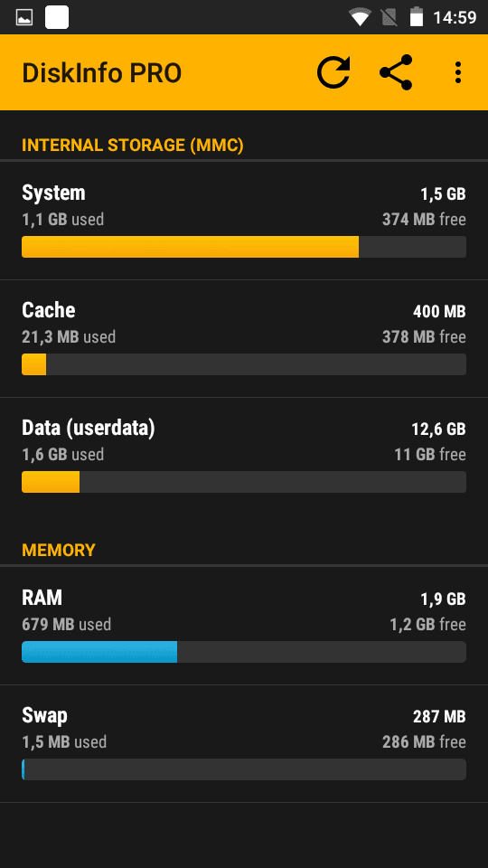The width and height of the screenshot is (488, 868).
Task: Tap the 14:59 clock
Action: (455, 18)
